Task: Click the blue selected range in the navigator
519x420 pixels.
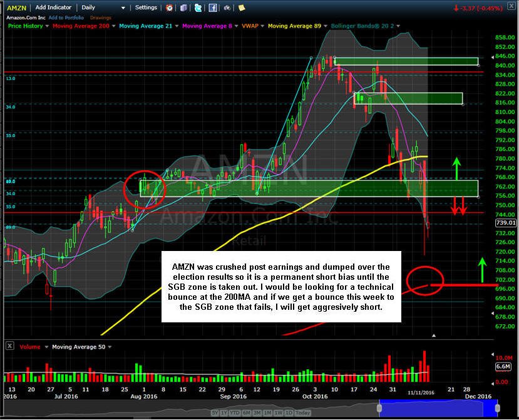Action: coord(438,408)
